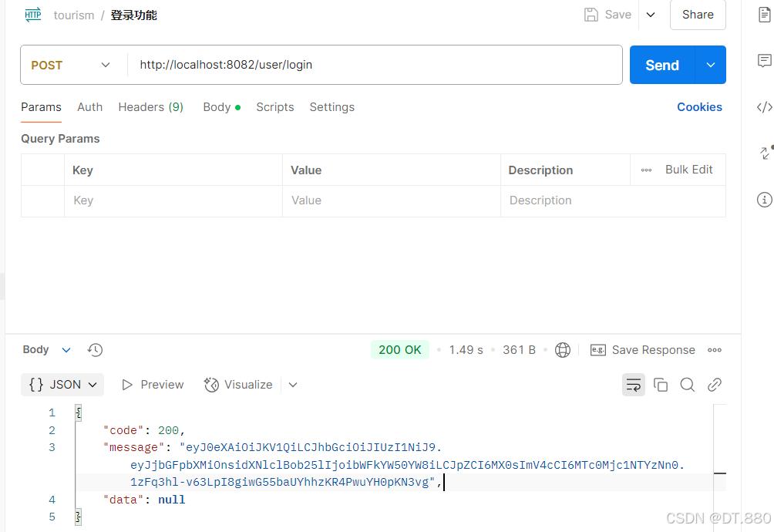This screenshot has height=532, width=774.
Task: Copy the response body
Action: [661, 384]
